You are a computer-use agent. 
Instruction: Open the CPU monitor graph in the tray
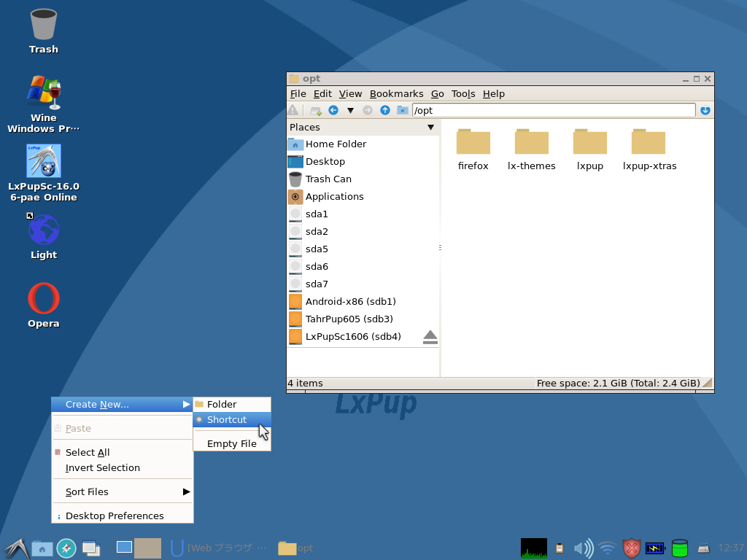pyautogui.click(x=534, y=548)
